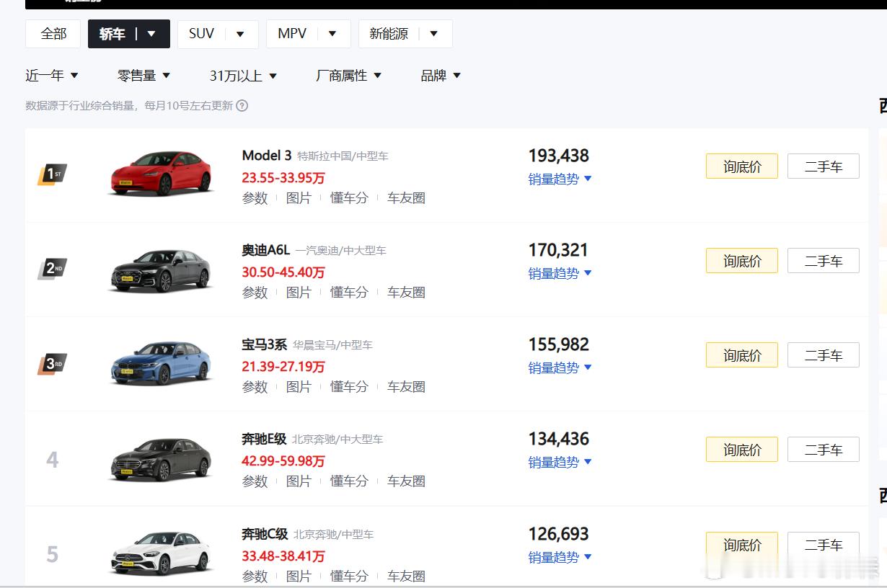The image size is (887, 588).
Task: Click the 2nd place rank badge
Action: coord(52,269)
